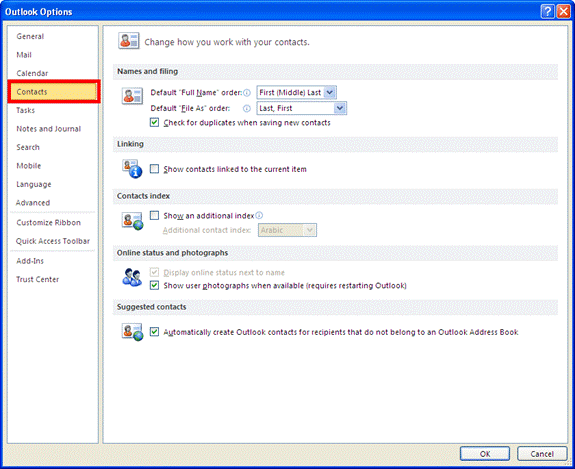575x469 pixels.
Task: Click the Linking section contact info icon
Action: [x=132, y=169]
